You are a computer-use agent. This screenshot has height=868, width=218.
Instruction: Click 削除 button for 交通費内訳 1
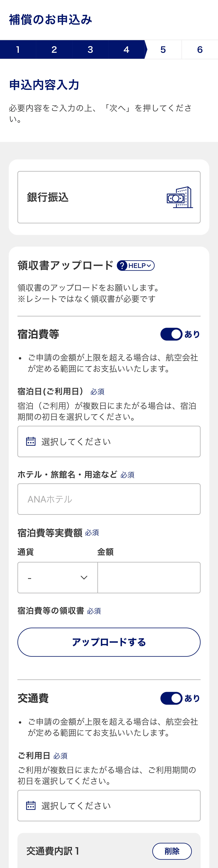tap(172, 851)
